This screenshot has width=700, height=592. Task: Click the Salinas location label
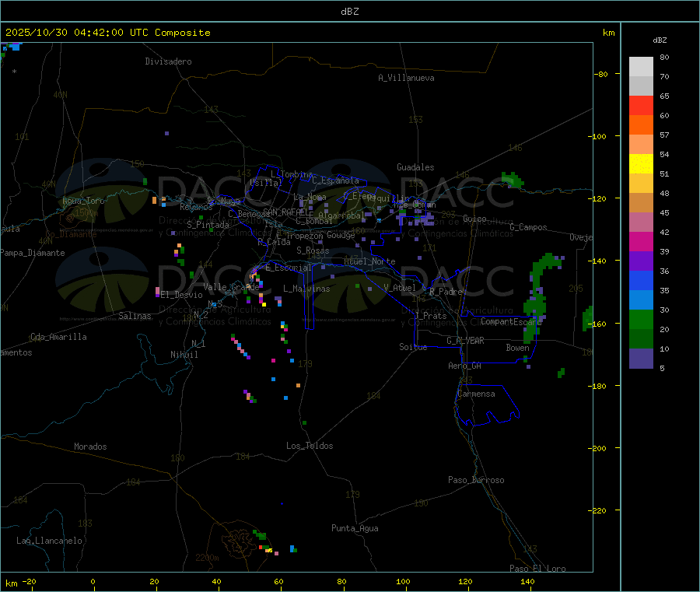[x=135, y=316]
